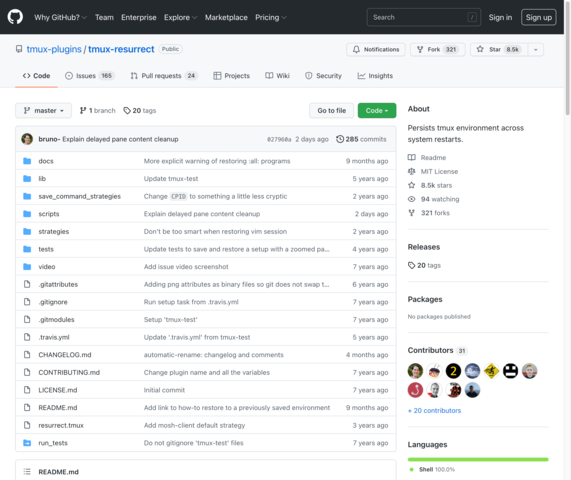The image size is (571, 480).
Task: Open the save_command_strategies folder
Action: click(x=79, y=196)
